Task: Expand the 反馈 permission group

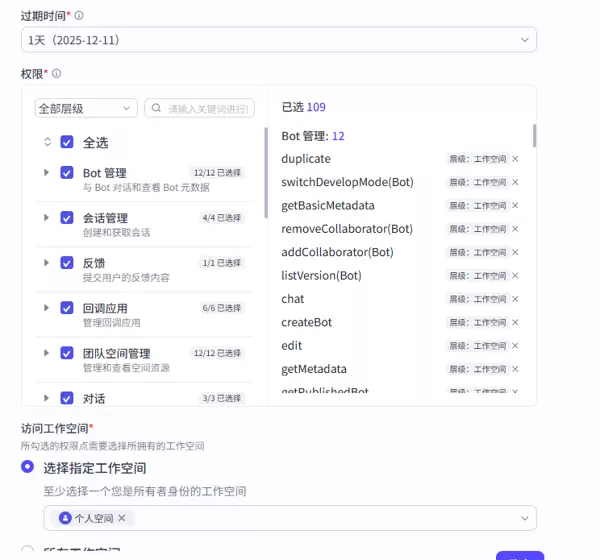Action: 46,262
